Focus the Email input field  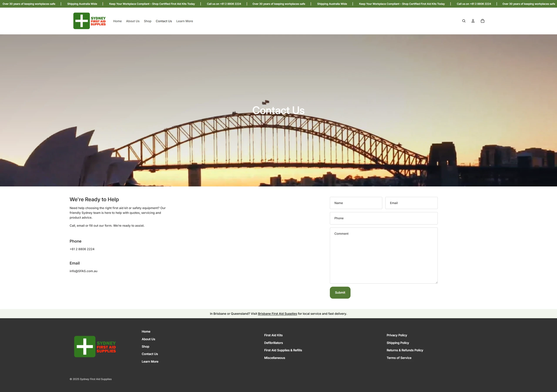point(411,203)
